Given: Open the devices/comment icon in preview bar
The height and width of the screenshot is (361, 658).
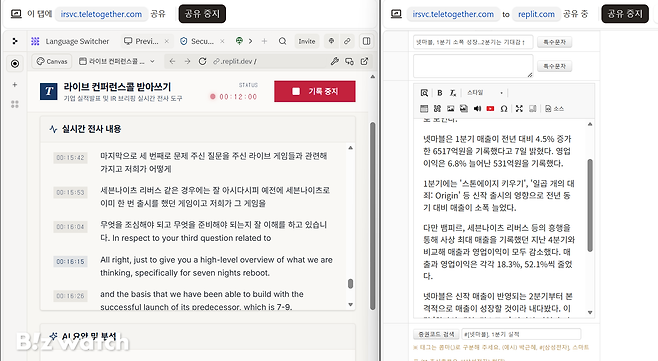Looking at the screenshot, I should pos(349,61).
